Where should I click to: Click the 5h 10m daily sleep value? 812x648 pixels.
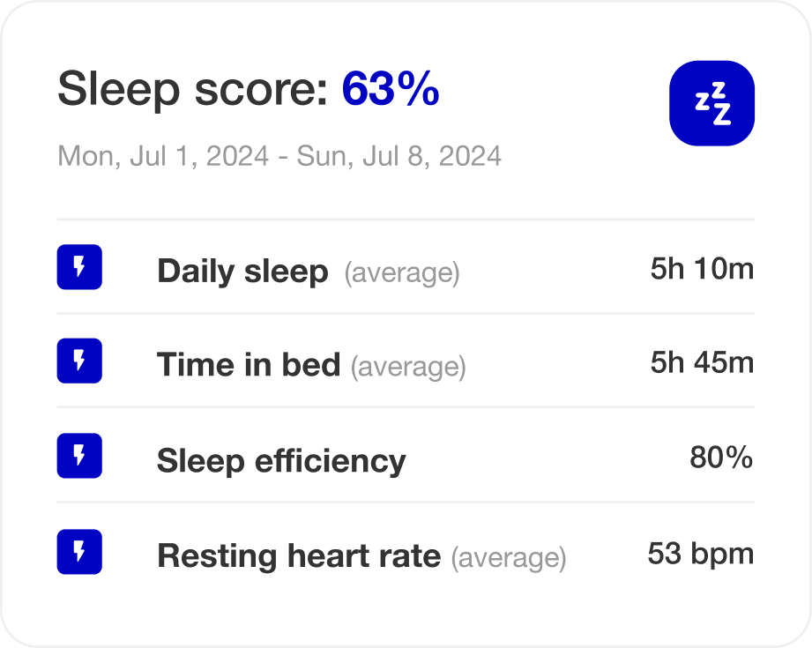(x=702, y=269)
